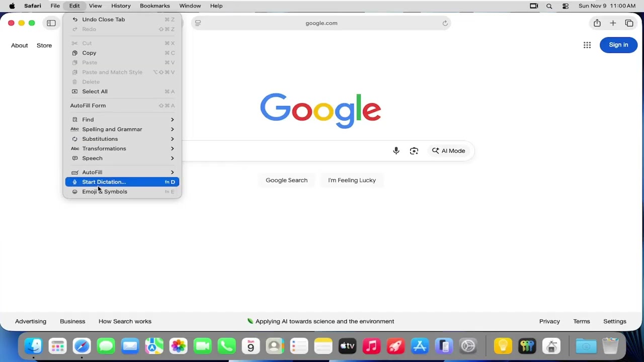Open FaceTime from the Dock
Screen dimensions: 644x362
[203, 346]
